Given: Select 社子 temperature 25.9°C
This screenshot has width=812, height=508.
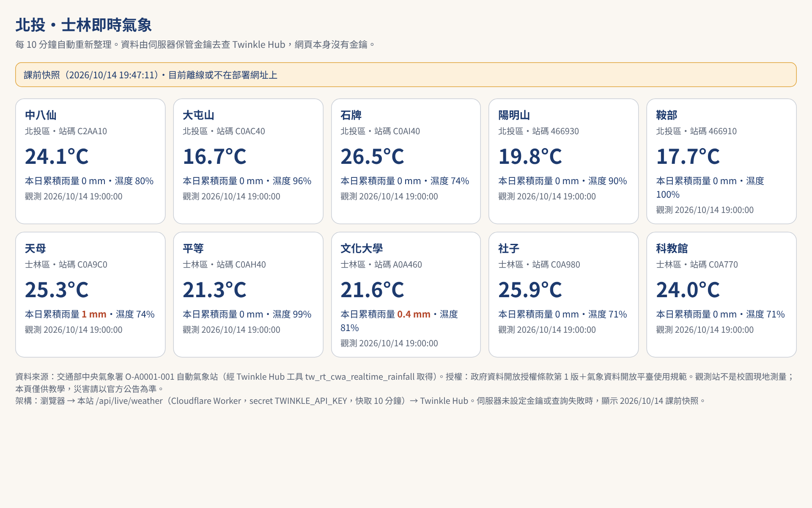Looking at the screenshot, I should coord(530,290).
